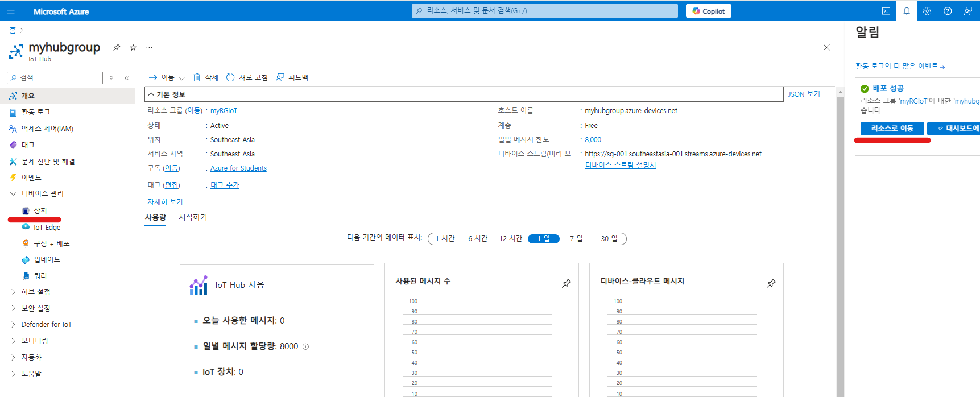The width and height of the screenshot is (980, 397).
Task: Open portal settings gear icon
Action: 927,11
